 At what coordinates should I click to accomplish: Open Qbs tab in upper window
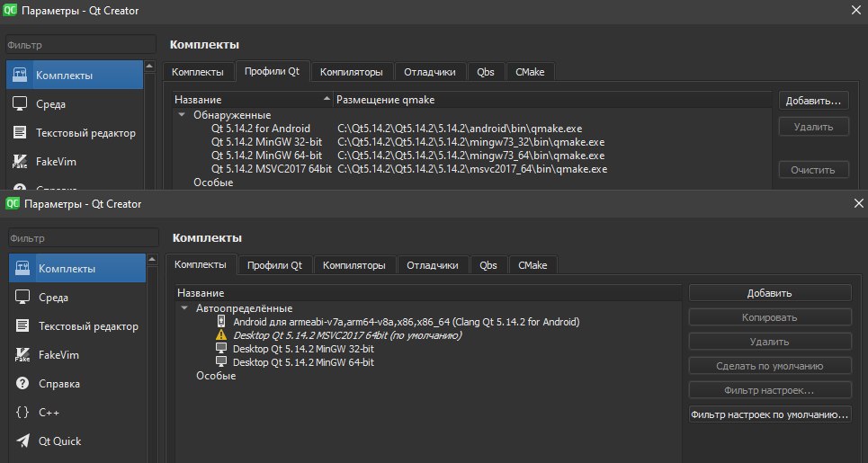tap(486, 72)
